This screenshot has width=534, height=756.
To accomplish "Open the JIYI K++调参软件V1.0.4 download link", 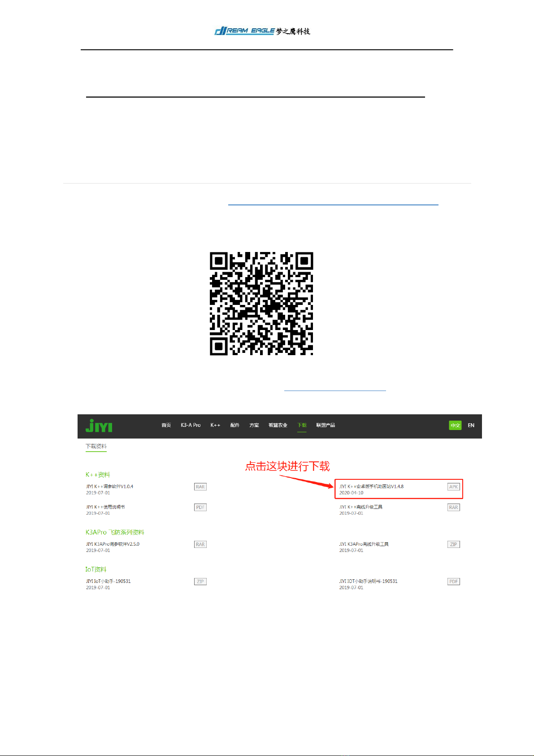I will click(110, 487).
